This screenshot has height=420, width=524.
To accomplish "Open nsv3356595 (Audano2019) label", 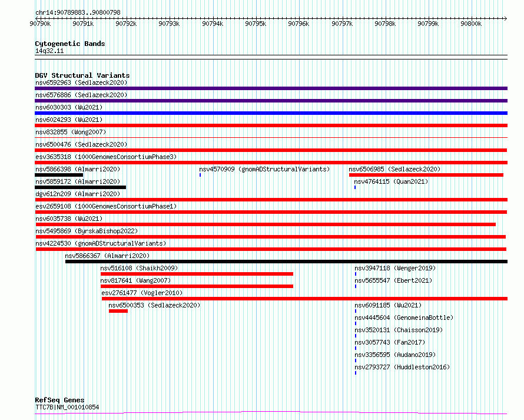I will tap(395, 355).
